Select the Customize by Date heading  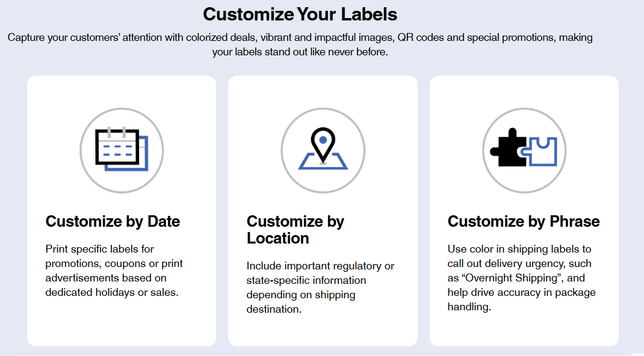click(113, 221)
